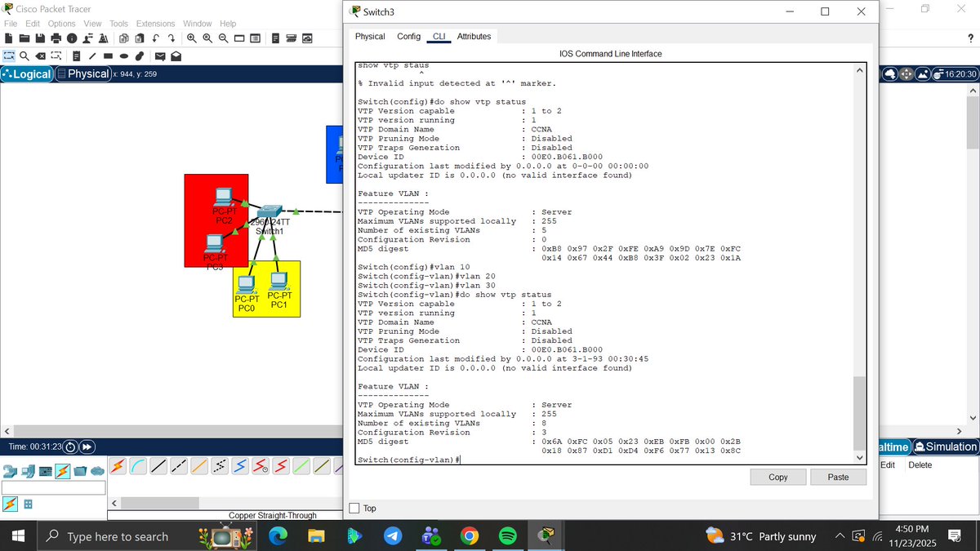
Task: Select the Delete tool in the toolbar
Action: 40,56
